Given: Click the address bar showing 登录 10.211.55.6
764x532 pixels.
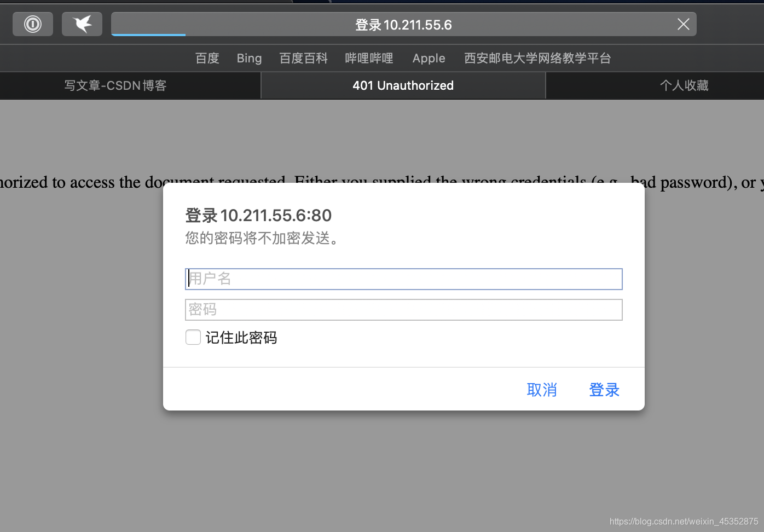Looking at the screenshot, I should (403, 25).
